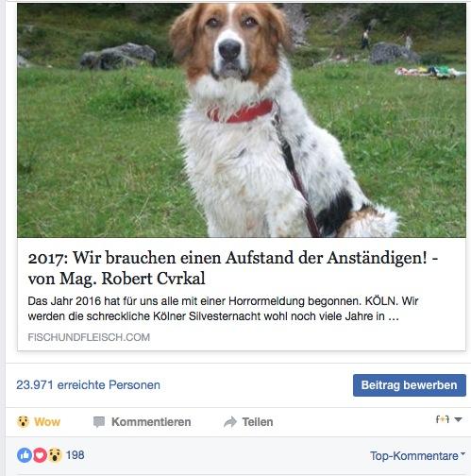Viewport: 471px width, 476px height.
Task: Click the Kommentieren speech bubble icon
Action: point(99,422)
